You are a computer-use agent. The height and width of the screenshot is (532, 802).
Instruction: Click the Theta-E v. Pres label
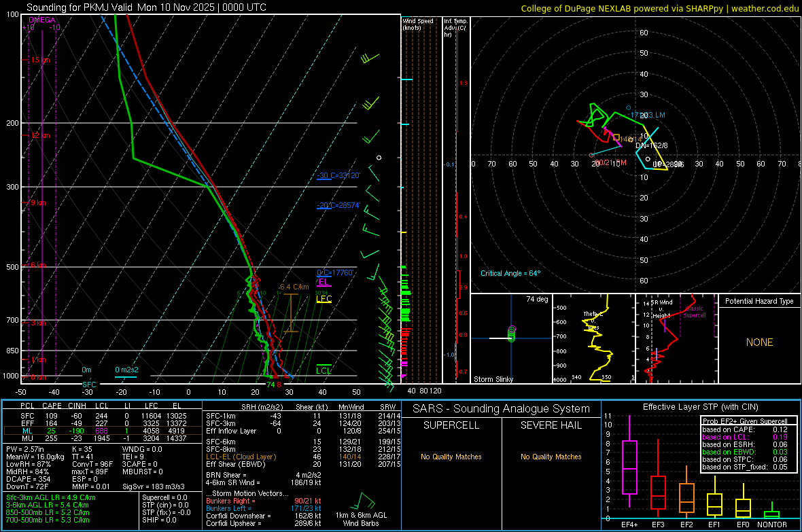[x=593, y=320]
